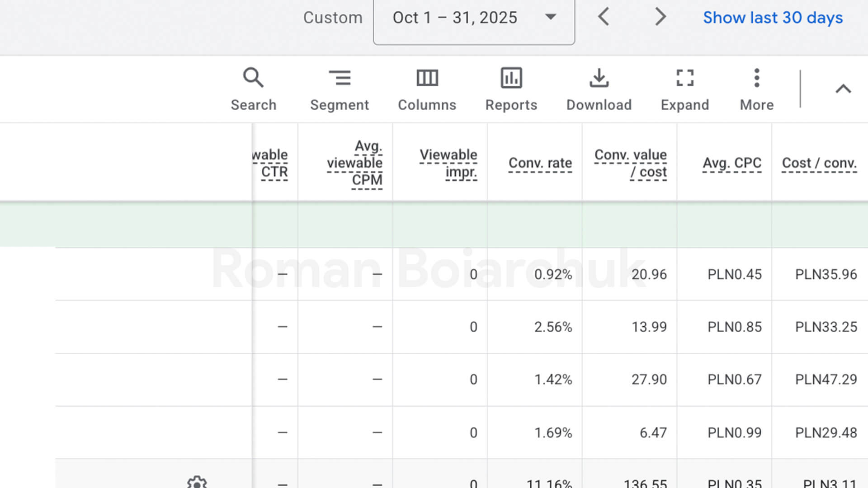Click the gear icon in the bottom row
Viewport: 868px width, 488px height.
(x=197, y=483)
